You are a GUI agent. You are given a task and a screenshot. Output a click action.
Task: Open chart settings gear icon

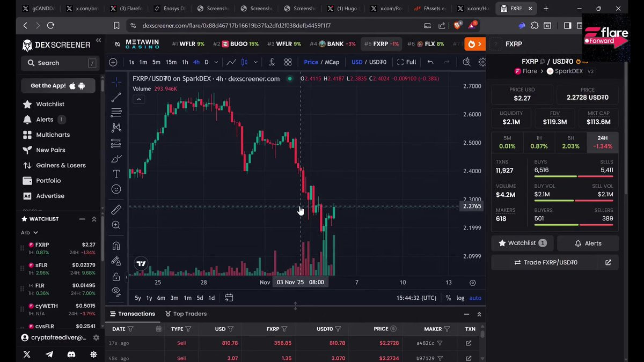[482, 62]
